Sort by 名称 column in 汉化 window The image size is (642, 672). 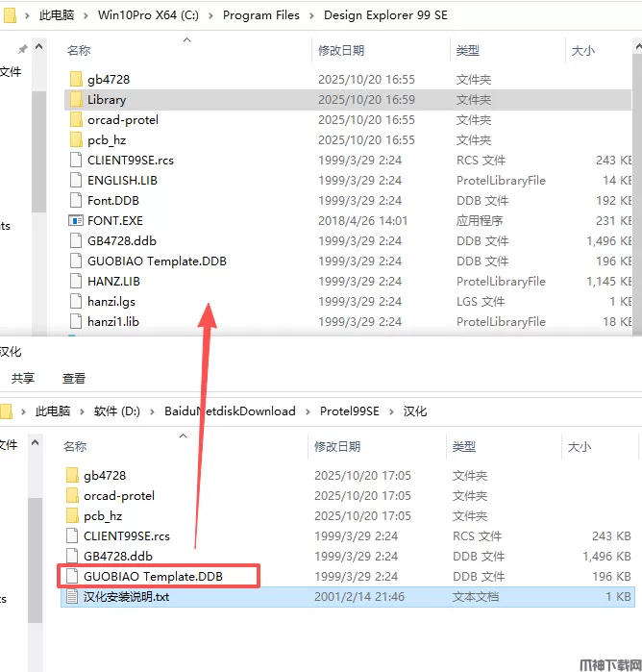(75, 447)
